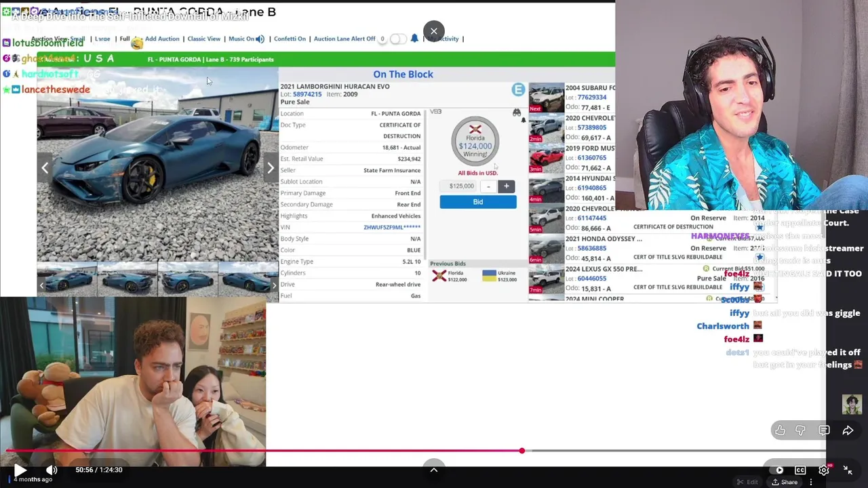Viewport: 868px width, 488px height.
Task: Click the Share button under video
Action: click(x=785, y=482)
